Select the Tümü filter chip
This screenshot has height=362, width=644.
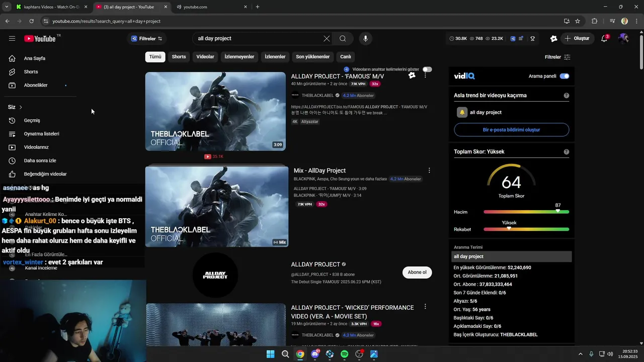[x=155, y=57]
